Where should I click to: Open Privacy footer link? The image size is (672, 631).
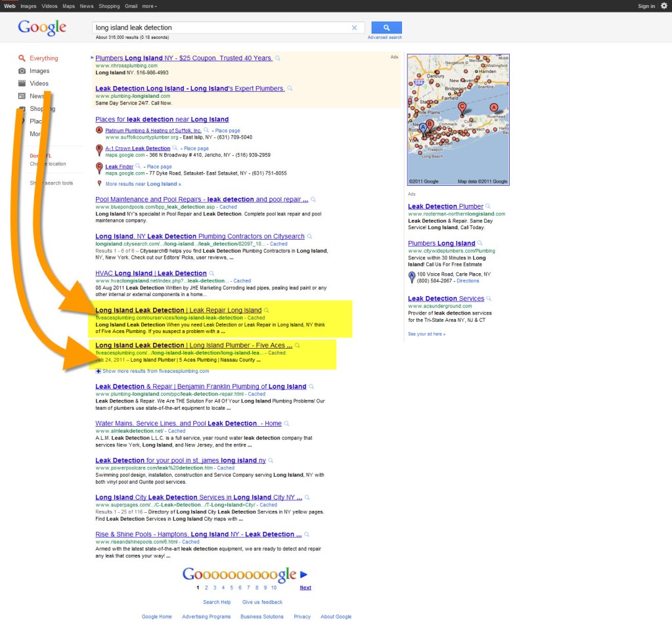[302, 617]
